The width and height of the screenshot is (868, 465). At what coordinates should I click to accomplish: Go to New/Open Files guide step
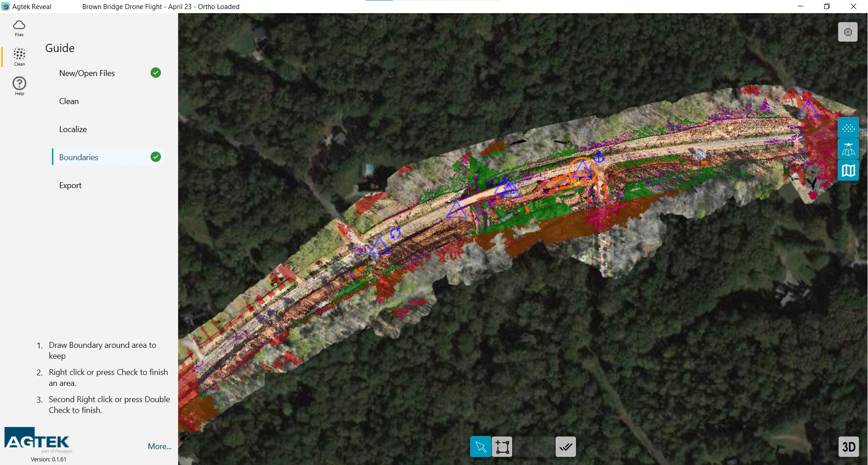pyautogui.click(x=87, y=73)
